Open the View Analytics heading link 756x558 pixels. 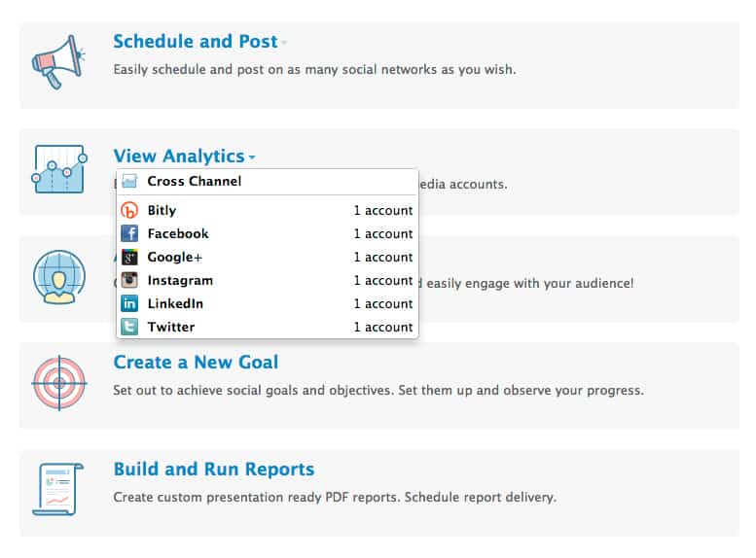(x=179, y=157)
